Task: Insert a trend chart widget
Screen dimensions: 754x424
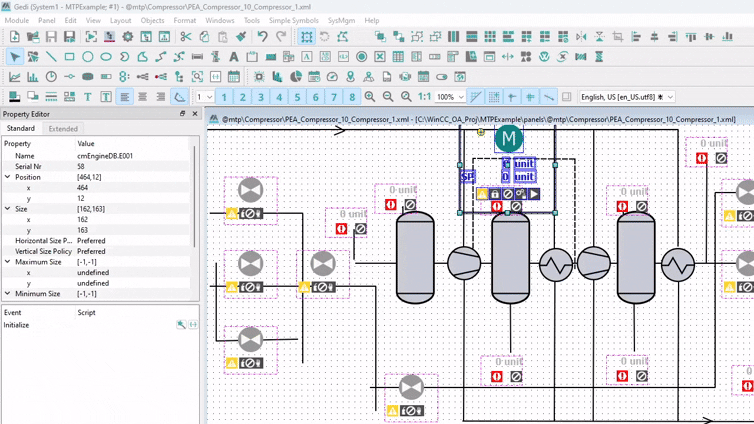Action: (x=14, y=77)
